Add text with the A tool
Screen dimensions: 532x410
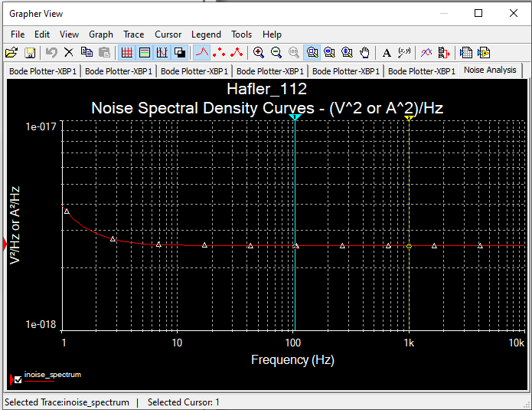click(387, 53)
